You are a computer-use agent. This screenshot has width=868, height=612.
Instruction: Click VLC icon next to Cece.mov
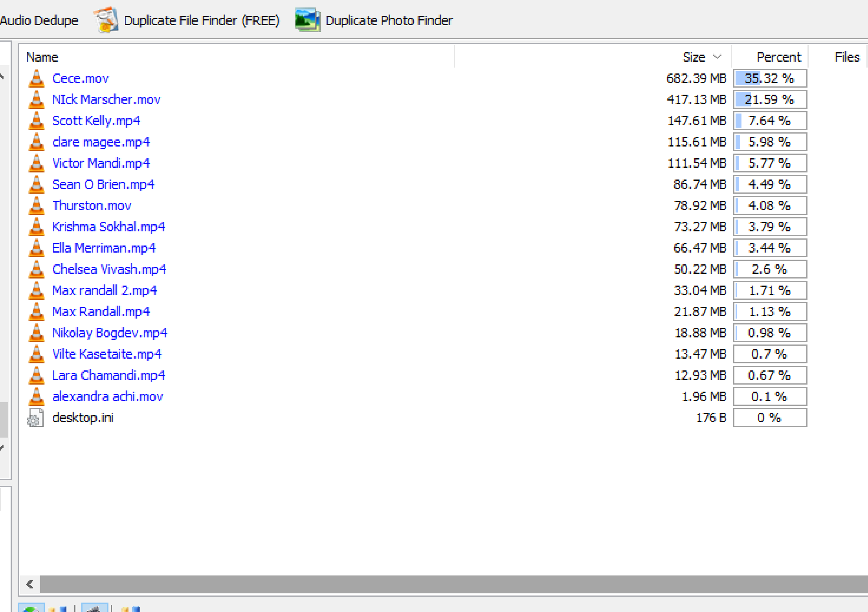coord(37,79)
